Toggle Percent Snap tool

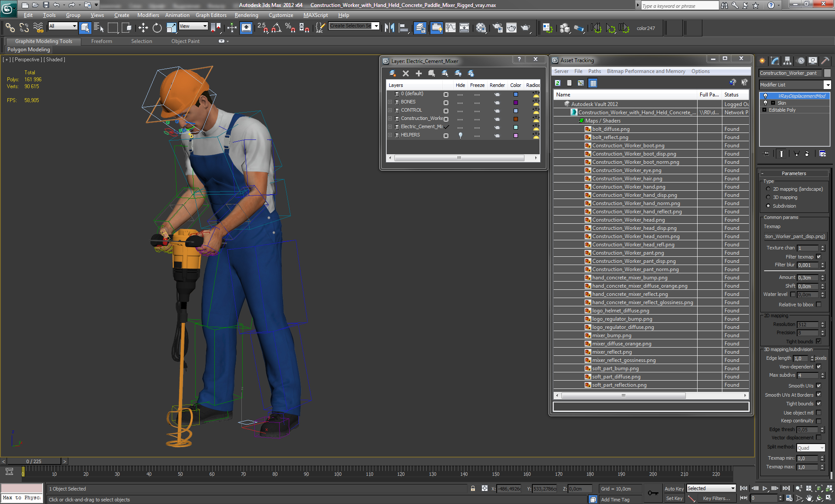[x=290, y=28]
